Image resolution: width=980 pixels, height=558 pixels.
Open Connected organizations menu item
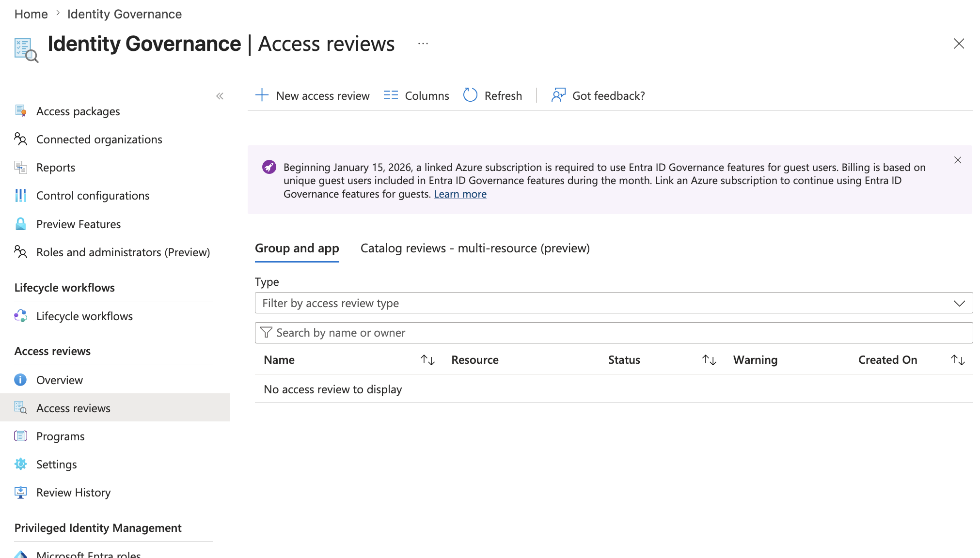pyautogui.click(x=99, y=139)
